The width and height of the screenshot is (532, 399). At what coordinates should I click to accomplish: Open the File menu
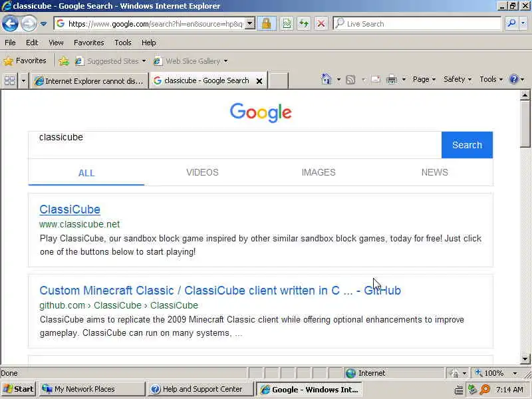(x=10, y=43)
